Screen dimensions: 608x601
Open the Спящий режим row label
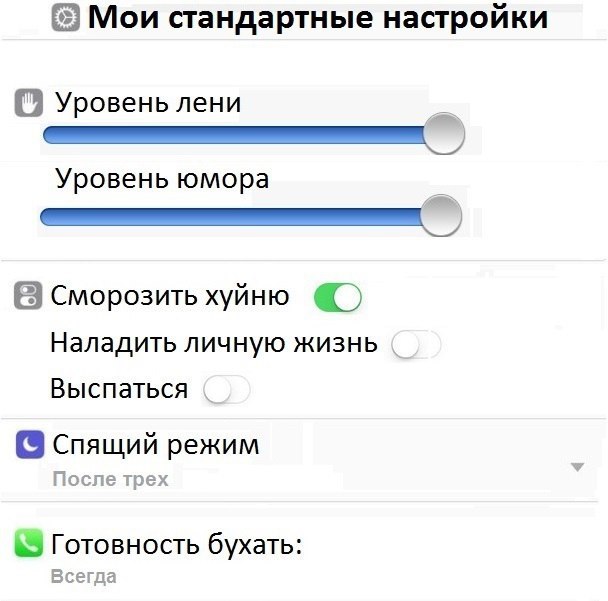(x=155, y=445)
